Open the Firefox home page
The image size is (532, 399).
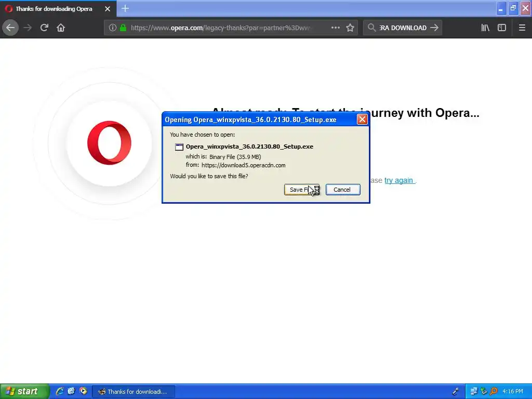(x=61, y=28)
